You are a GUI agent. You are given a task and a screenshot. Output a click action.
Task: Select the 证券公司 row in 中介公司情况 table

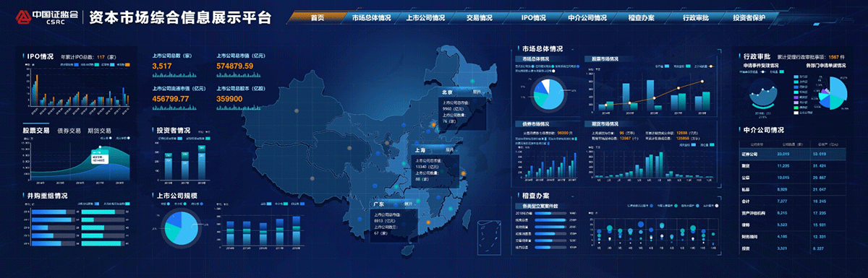tap(796, 154)
